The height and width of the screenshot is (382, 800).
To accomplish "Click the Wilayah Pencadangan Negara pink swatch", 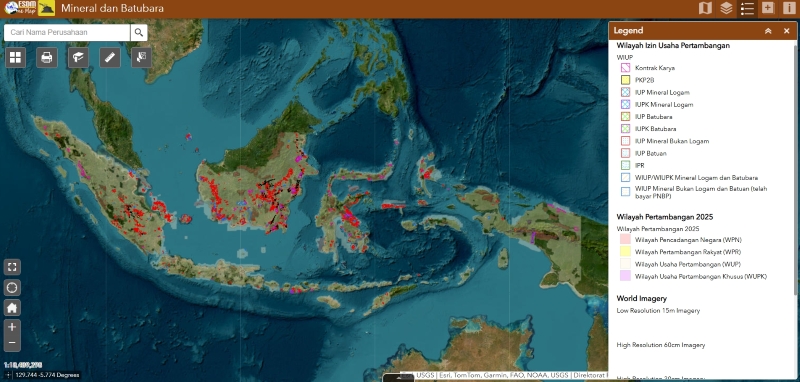I will tap(626, 240).
